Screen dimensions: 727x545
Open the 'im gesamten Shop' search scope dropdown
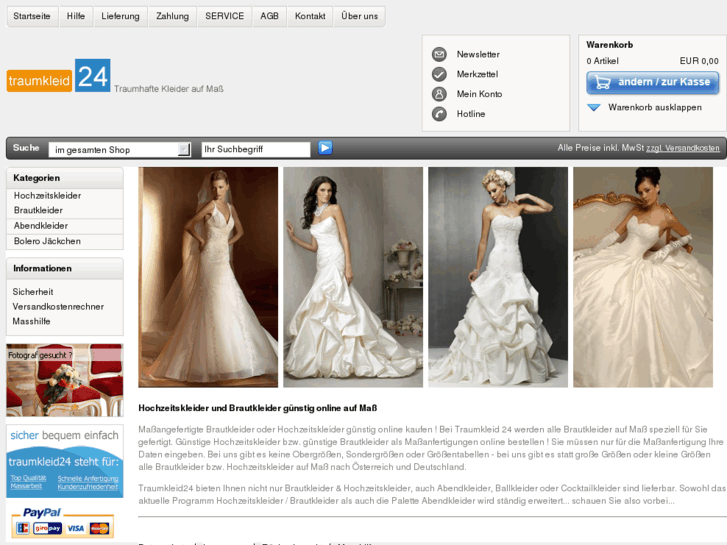tap(120, 149)
